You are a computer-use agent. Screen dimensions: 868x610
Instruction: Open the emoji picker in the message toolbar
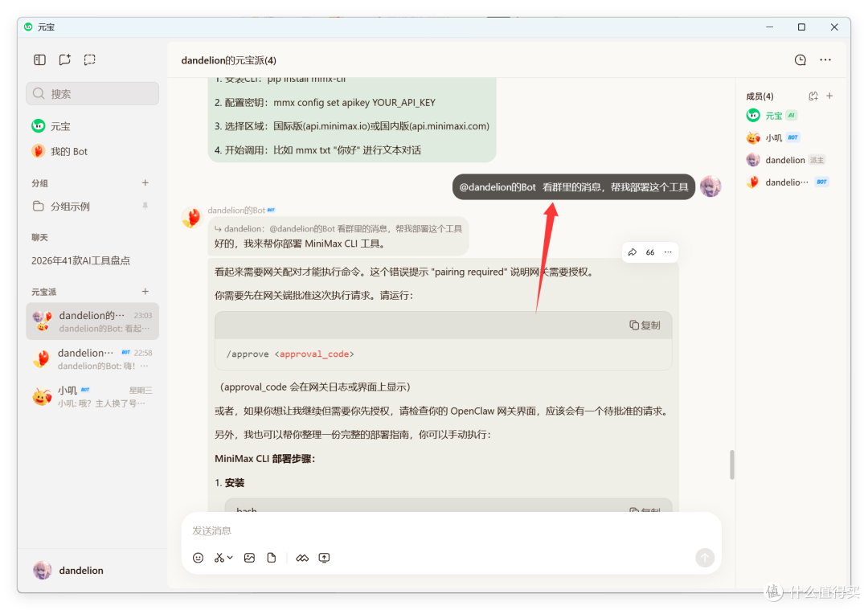tap(199, 558)
